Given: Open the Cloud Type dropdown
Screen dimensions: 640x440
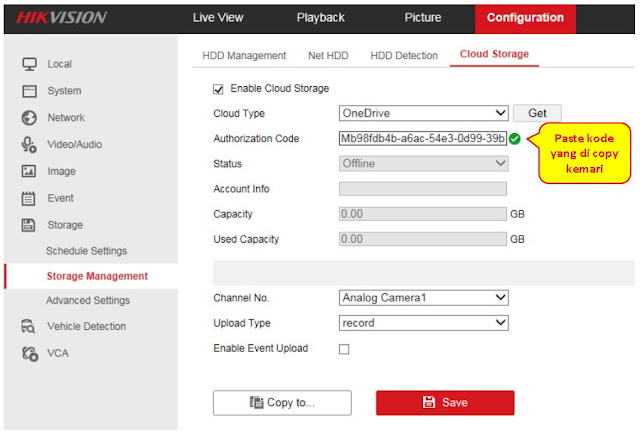Looking at the screenshot, I should click(423, 113).
